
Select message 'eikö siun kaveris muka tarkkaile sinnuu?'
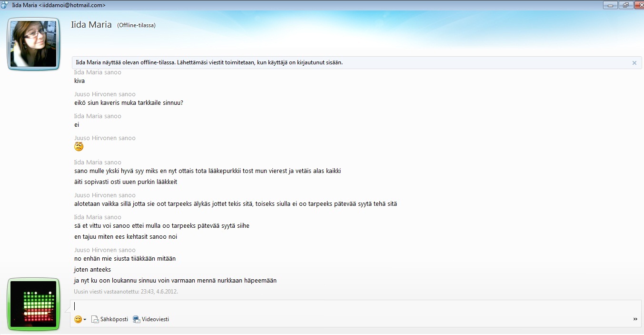(129, 103)
